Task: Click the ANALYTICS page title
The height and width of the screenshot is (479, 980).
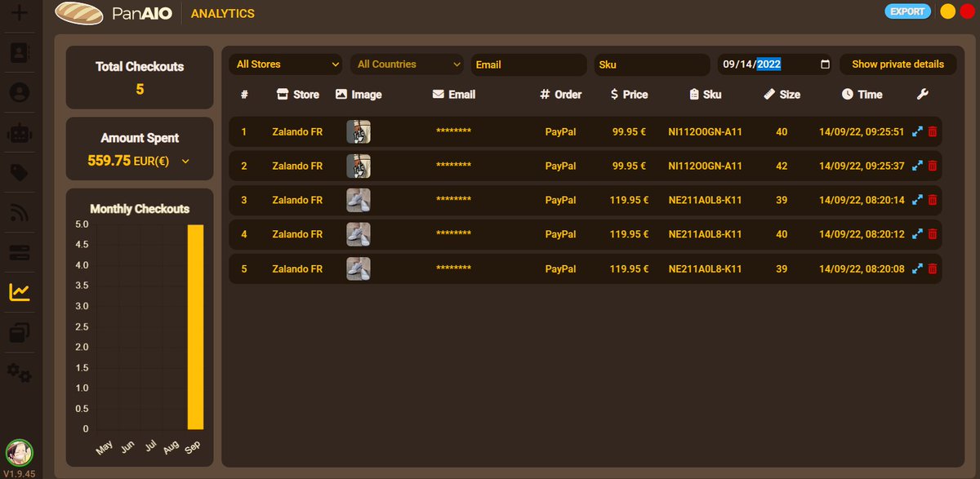Action: coord(222,13)
